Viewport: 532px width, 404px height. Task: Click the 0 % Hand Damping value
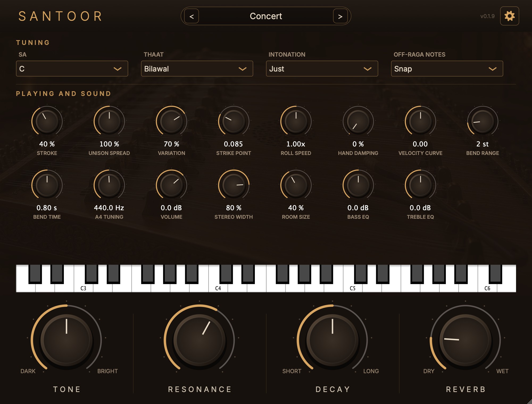point(358,144)
